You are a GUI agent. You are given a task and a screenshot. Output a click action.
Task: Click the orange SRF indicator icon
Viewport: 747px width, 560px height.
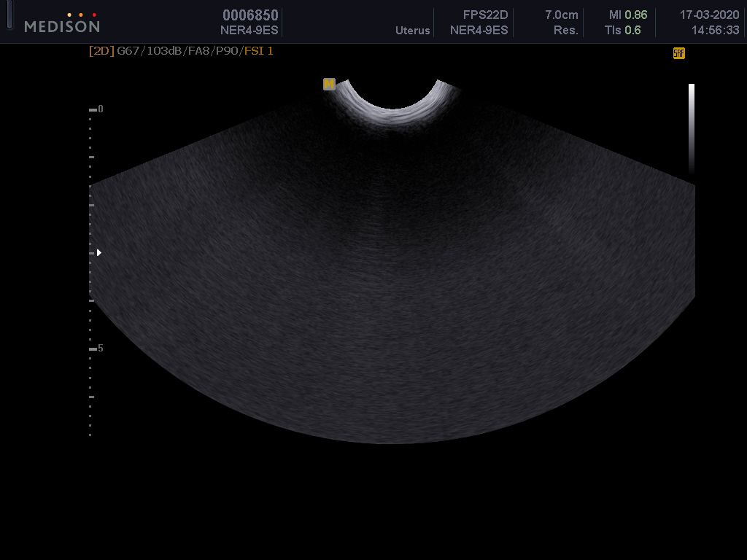click(x=678, y=53)
